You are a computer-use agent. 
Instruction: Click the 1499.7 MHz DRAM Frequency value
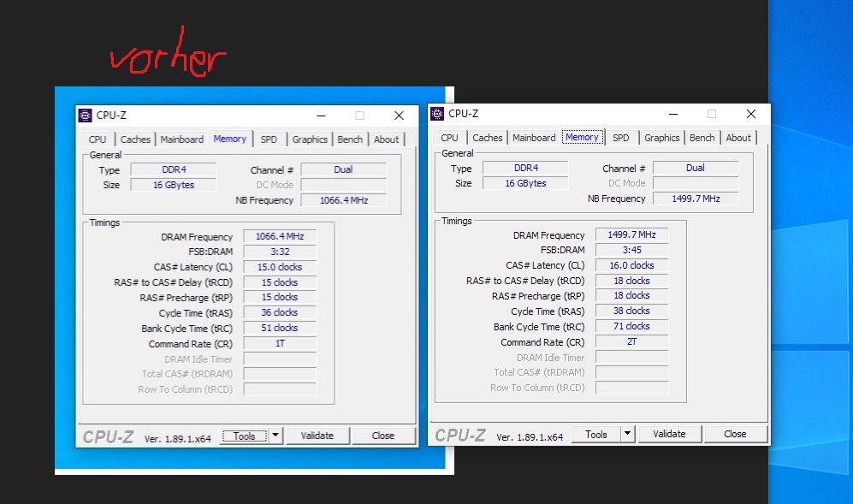coord(631,234)
